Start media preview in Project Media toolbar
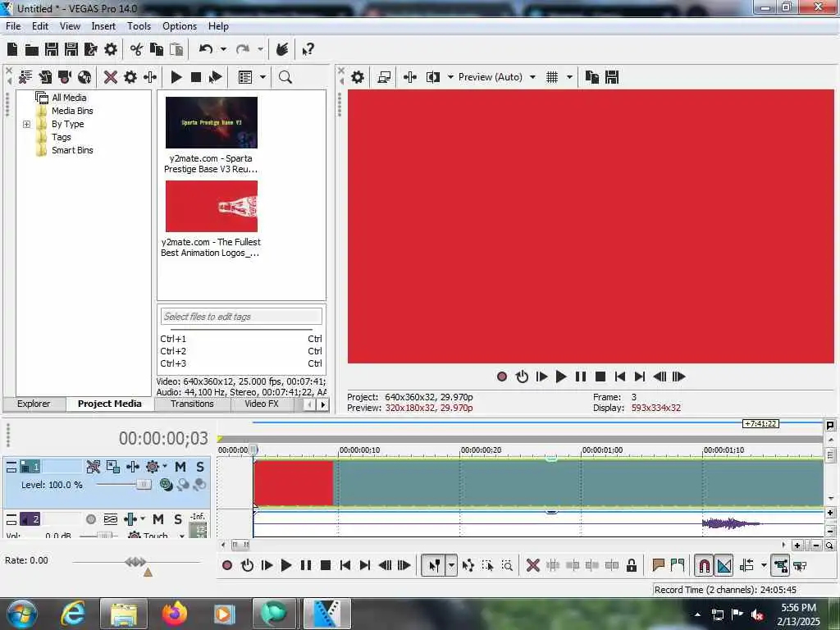 [176, 77]
